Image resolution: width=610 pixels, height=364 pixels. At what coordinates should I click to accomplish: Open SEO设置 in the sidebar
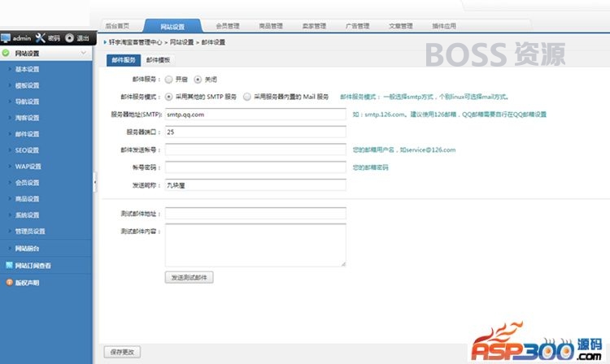[x=27, y=150]
